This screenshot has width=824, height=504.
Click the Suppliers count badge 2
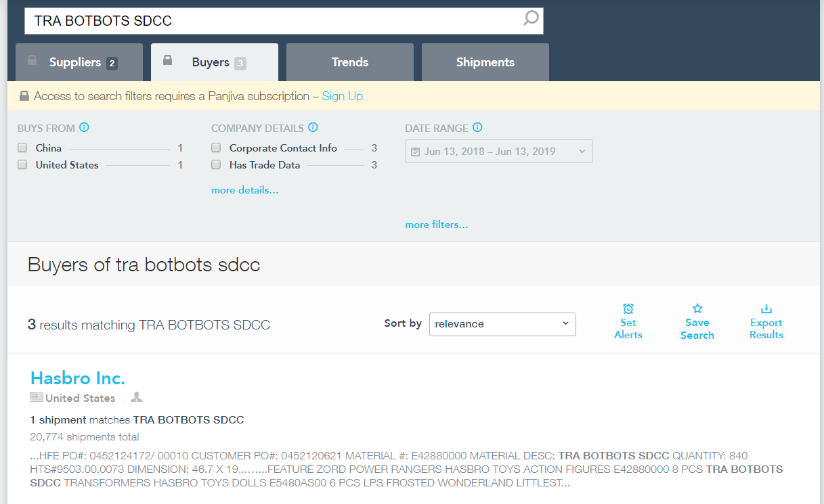pos(112,64)
